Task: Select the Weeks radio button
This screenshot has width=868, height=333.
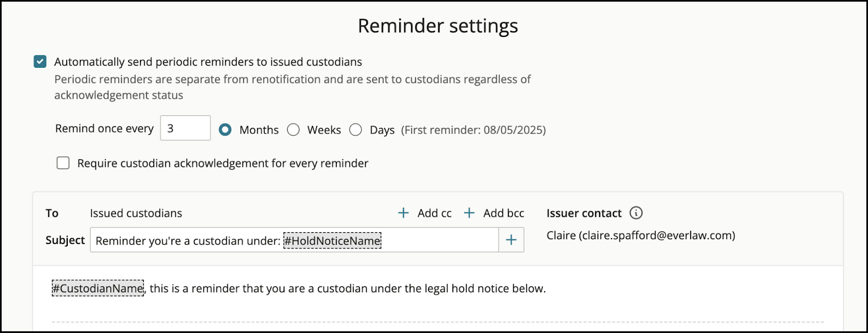Action: (293, 130)
